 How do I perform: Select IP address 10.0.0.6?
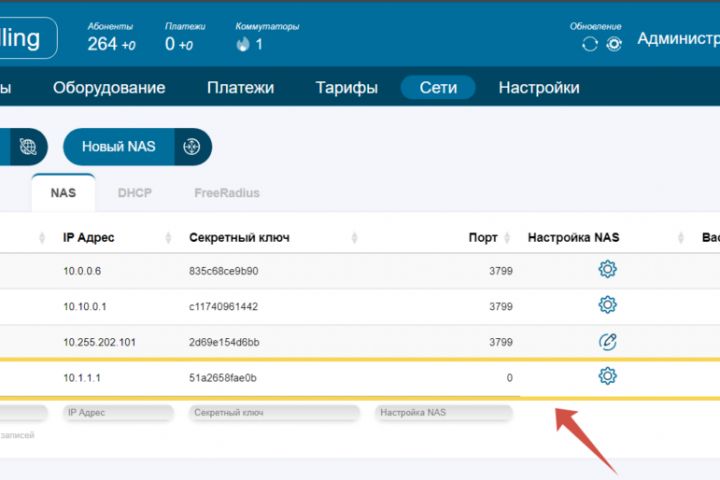(82, 271)
